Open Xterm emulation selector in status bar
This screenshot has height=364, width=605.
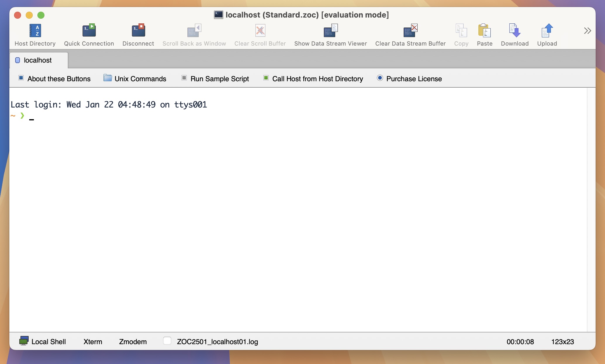(93, 342)
